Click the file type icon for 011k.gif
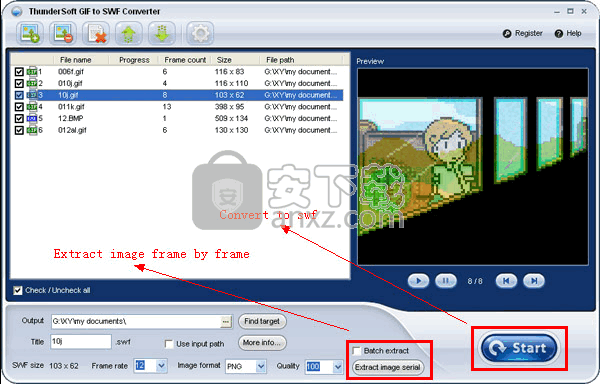600x384 pixels. pyautogui.click(x=32, y=107)
